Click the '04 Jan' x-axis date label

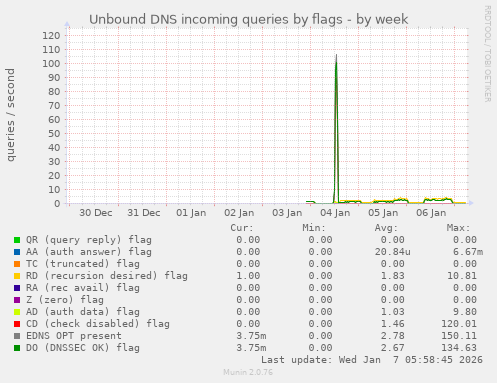(335, 213)
